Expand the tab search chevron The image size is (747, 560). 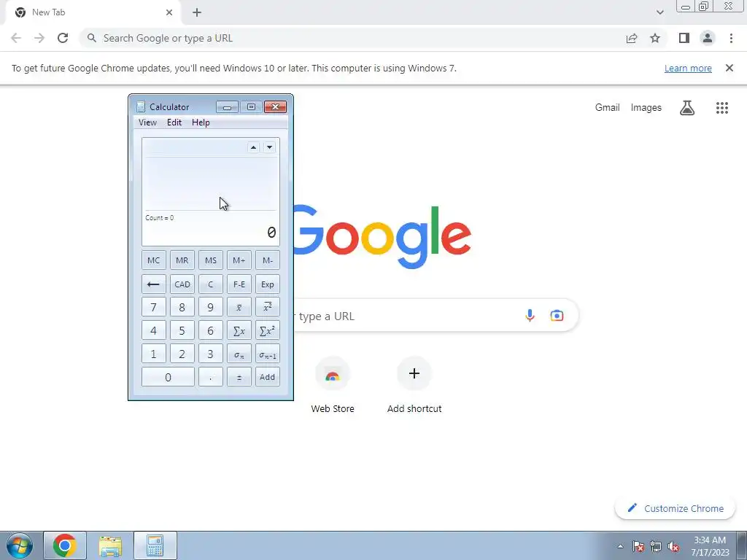click(x=659, y=12)
